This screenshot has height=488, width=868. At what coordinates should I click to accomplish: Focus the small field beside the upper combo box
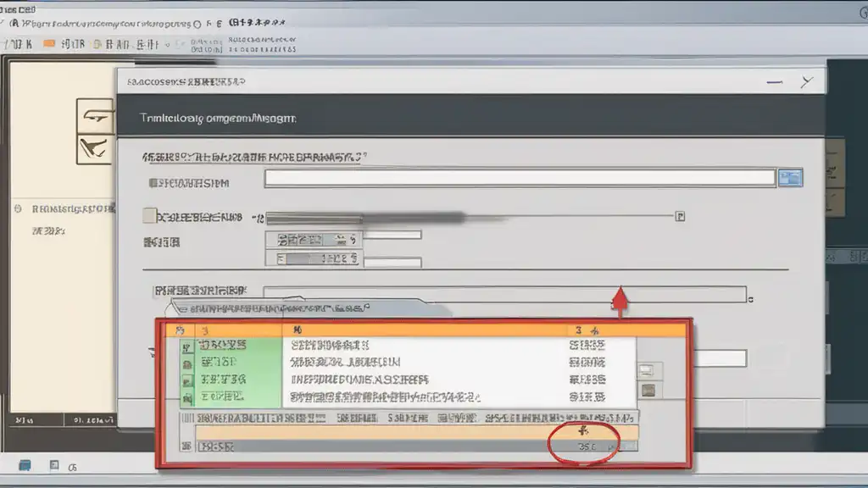coord(392,236)
